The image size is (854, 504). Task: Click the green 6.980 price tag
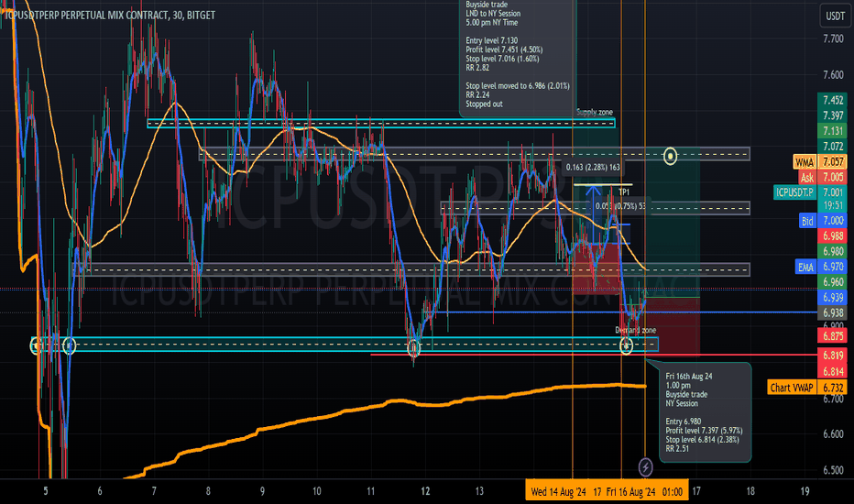tap(833, 251)
